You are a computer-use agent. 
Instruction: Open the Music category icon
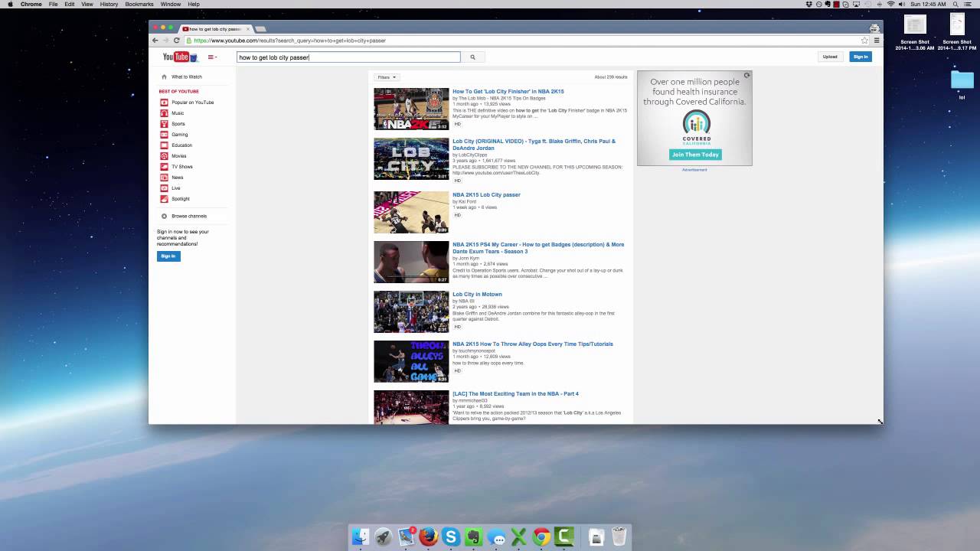click(x=164, y=113)
